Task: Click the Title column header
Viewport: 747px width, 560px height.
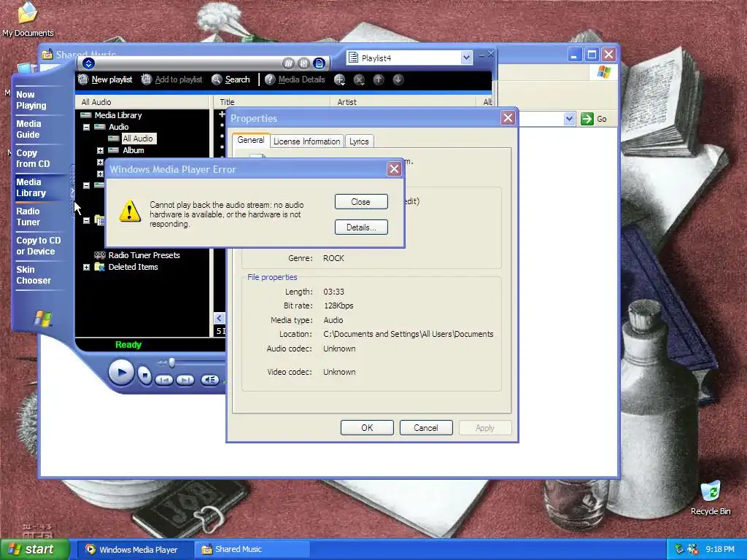Action: (x=271, y=102)
